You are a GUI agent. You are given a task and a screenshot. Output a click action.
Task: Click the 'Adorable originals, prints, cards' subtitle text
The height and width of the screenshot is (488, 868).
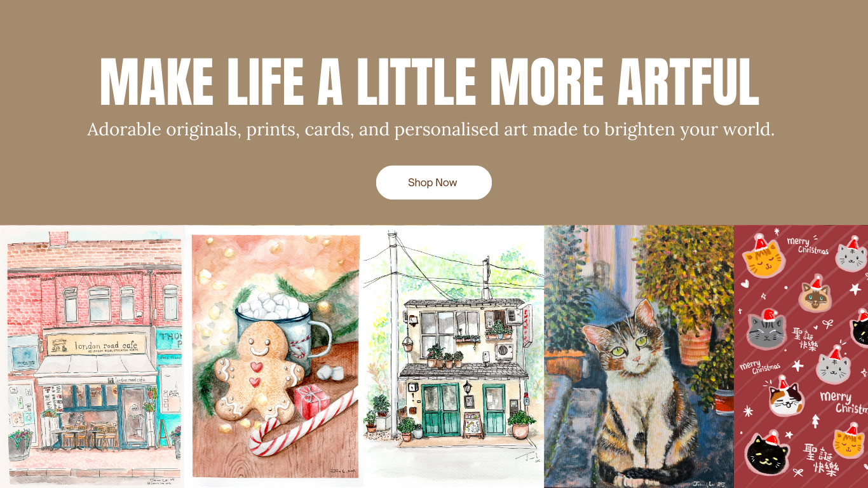[431, 130]
